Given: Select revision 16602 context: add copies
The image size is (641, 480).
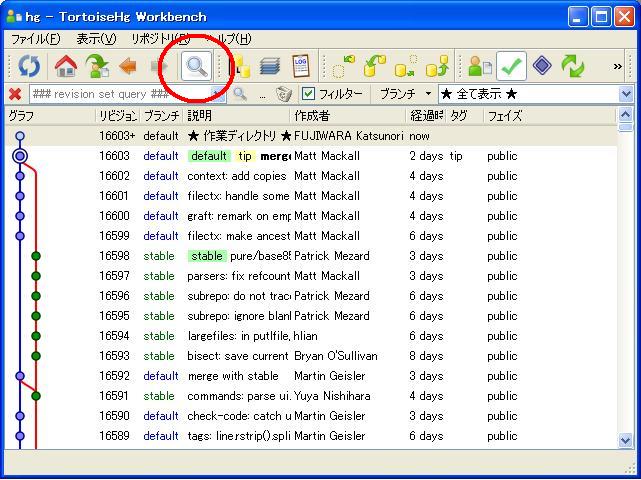Looking at the screenshot, I should pyautogui.click(x=311, y=176).
